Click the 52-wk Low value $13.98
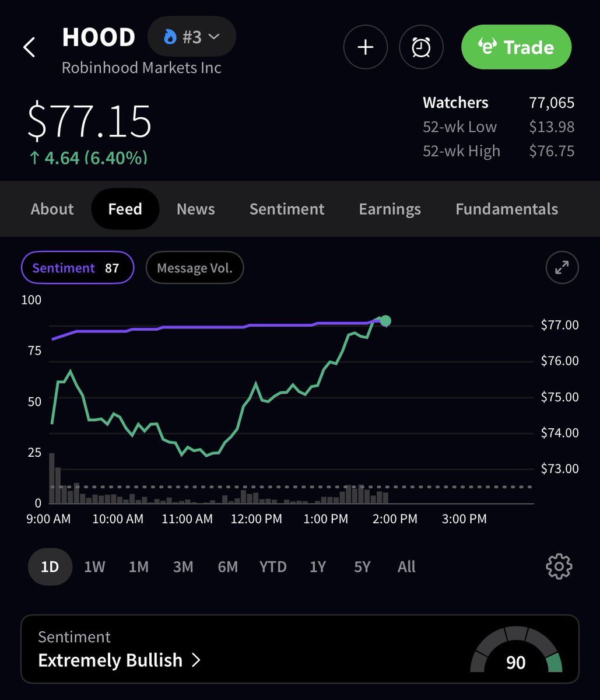 tap(552, 127)
